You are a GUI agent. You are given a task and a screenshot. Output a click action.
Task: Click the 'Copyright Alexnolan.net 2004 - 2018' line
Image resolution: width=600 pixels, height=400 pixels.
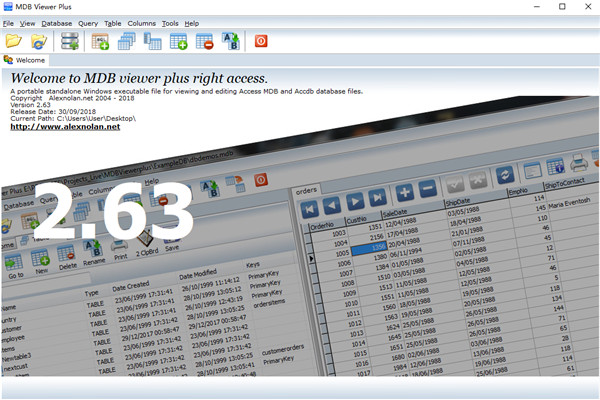[72, 98]
